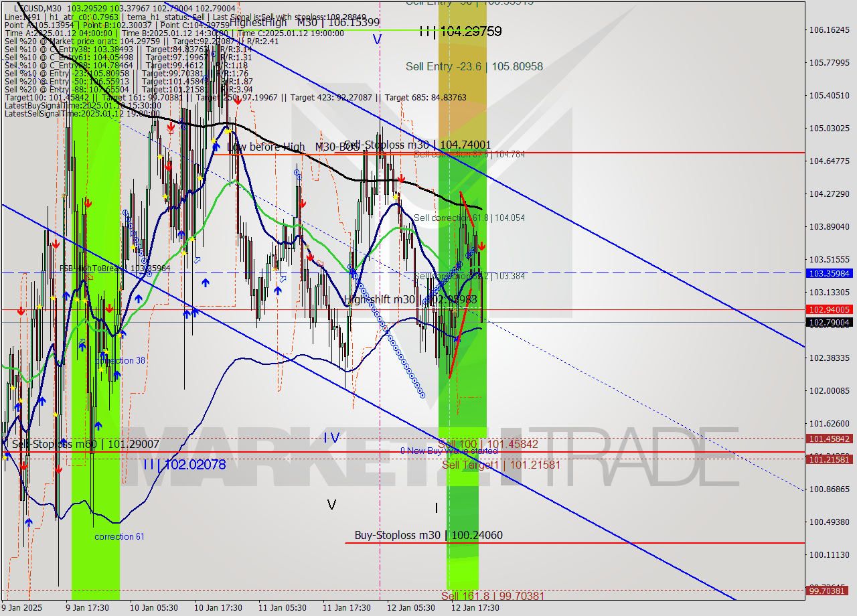The image size is (857, 616).
Task: Click the 104.64775 price axis value
Action: point(829,161)
